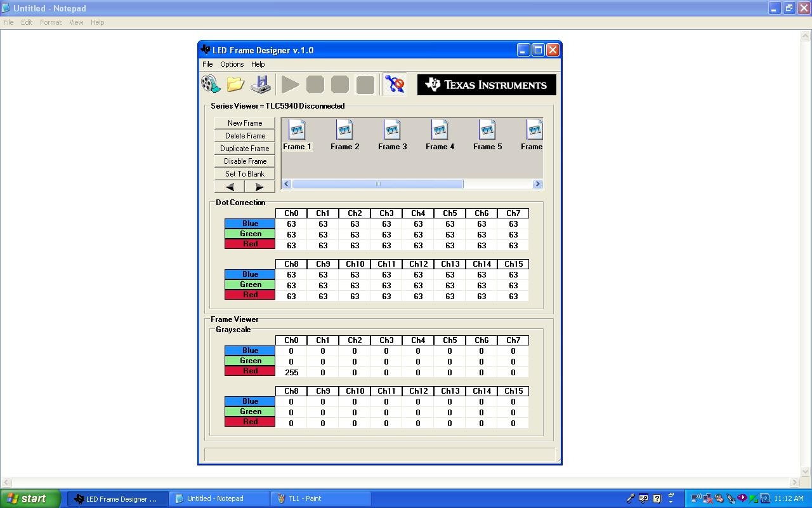The width and height of the screenshot is (812, 508).
Task: Click the film reel new series icon
Action: coord(211,84)
